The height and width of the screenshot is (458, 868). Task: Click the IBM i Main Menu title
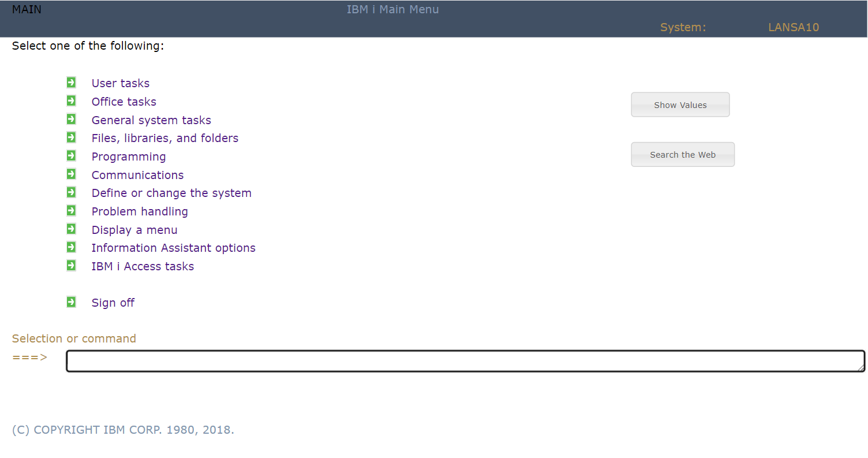click(x=392, y=9)
